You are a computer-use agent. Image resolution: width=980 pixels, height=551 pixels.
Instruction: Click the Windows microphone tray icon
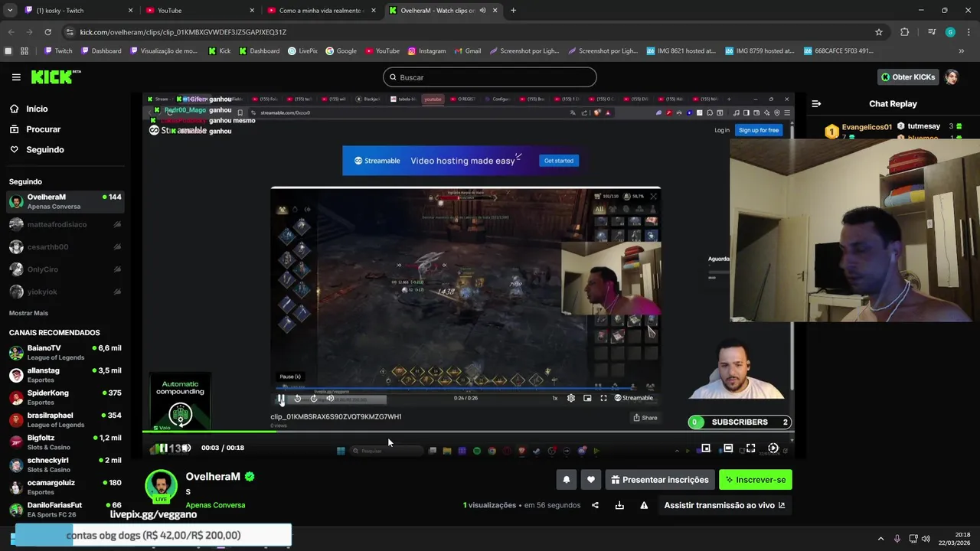pos(897,539)
